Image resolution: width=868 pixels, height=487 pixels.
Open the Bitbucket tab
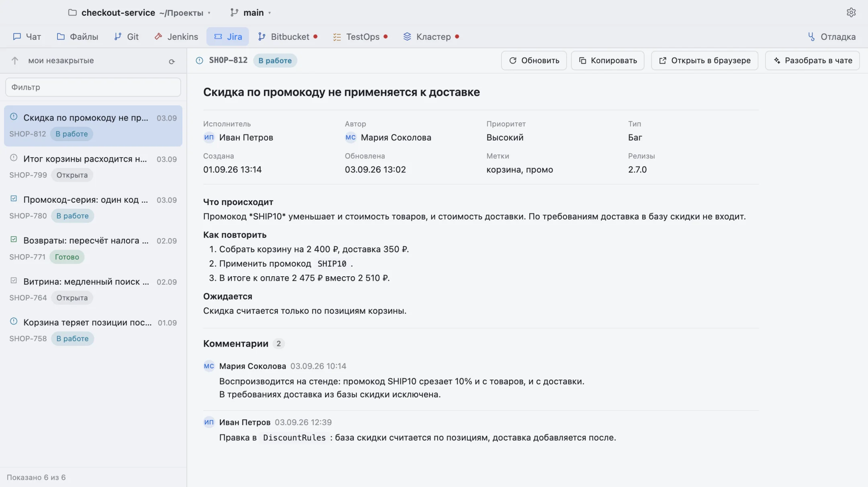point(288,37)
